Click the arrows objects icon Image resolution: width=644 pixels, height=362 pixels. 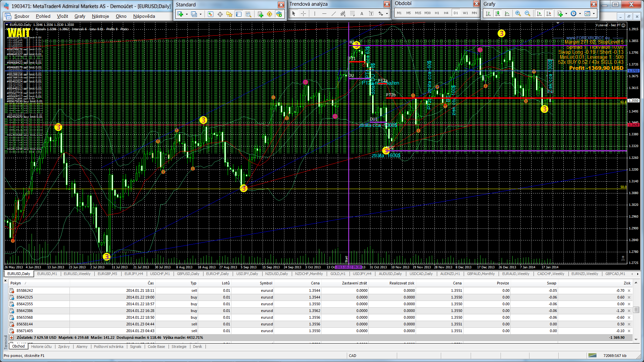pyautogui.click(x=380, y=13)
